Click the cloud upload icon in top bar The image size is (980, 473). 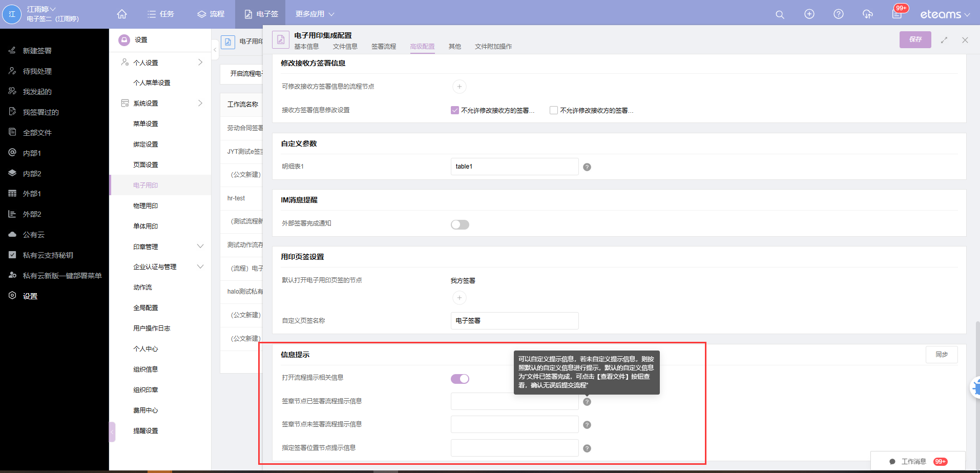point(868,14)
